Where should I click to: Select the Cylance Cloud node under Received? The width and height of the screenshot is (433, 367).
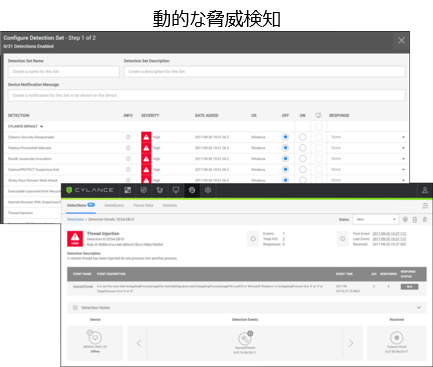pyautogui.click(x=397, y=338)
